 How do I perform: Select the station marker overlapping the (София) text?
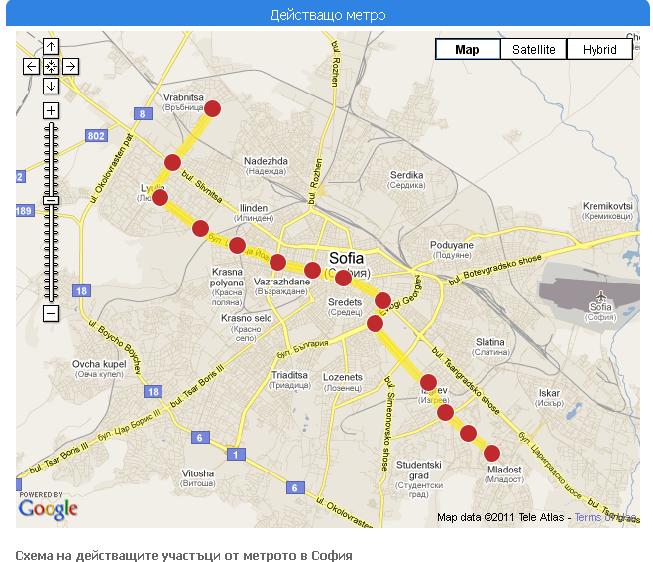point(343,278)
